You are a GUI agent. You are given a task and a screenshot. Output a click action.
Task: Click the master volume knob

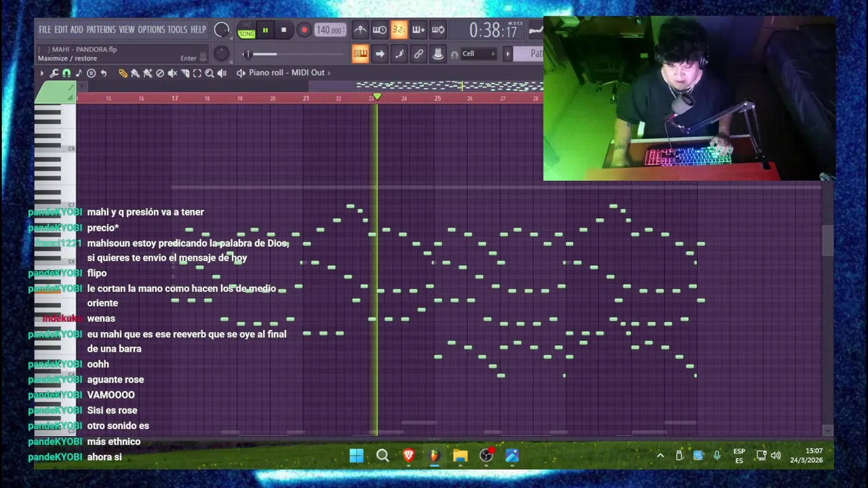click(x=222, y=30)
